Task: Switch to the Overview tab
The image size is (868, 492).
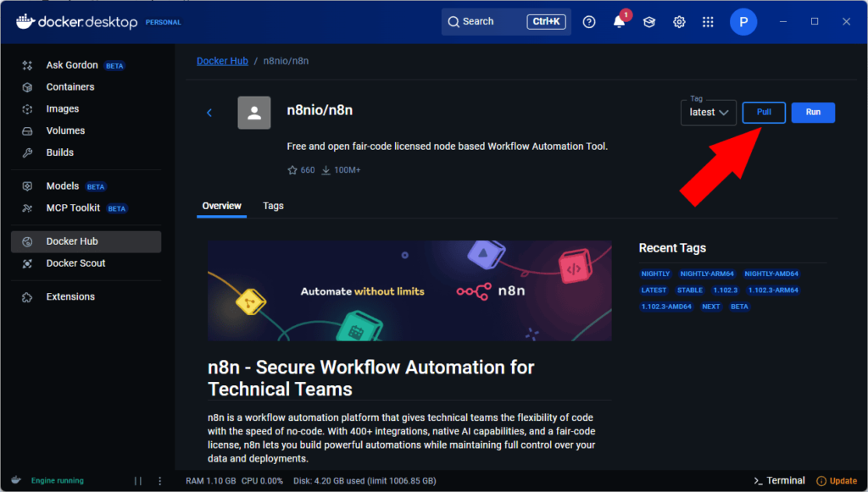Action: coord(221,206)
